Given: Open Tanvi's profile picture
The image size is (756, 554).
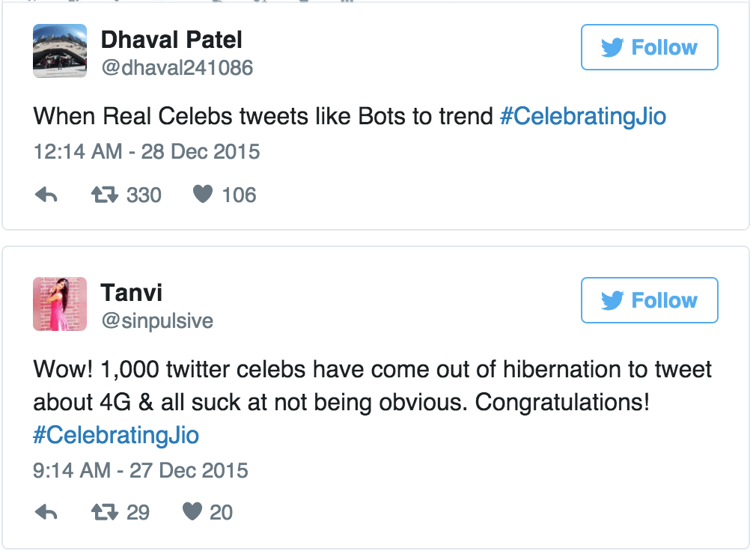Looking at the screenshot, I should coord(60,303).
